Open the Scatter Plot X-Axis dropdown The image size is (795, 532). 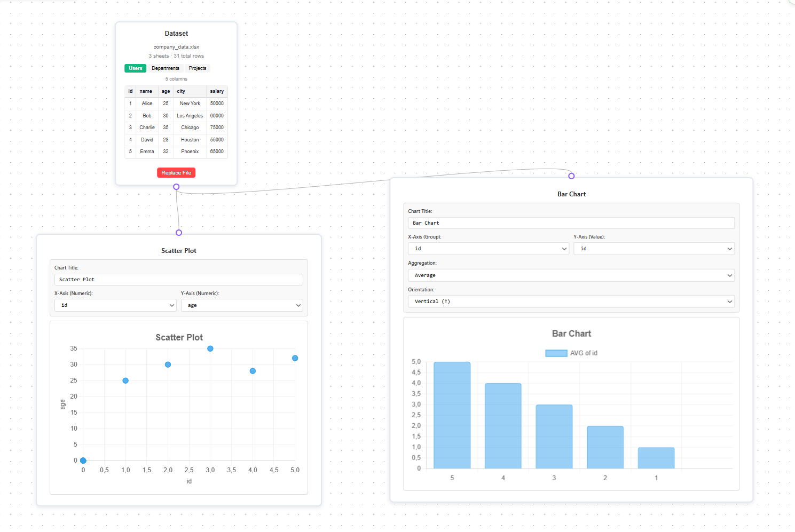click(x=115, y=305)
